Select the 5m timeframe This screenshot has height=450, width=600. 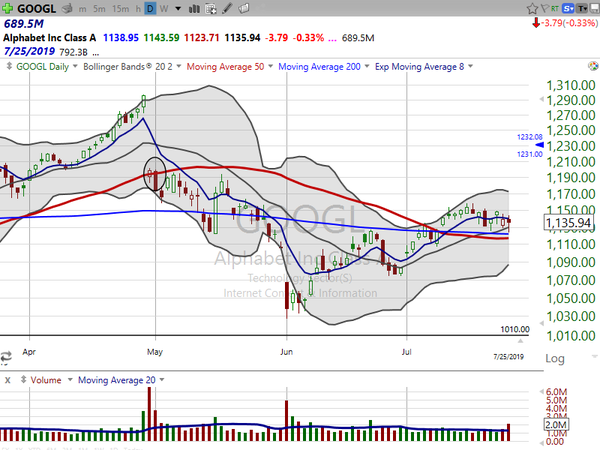[99, 7]
